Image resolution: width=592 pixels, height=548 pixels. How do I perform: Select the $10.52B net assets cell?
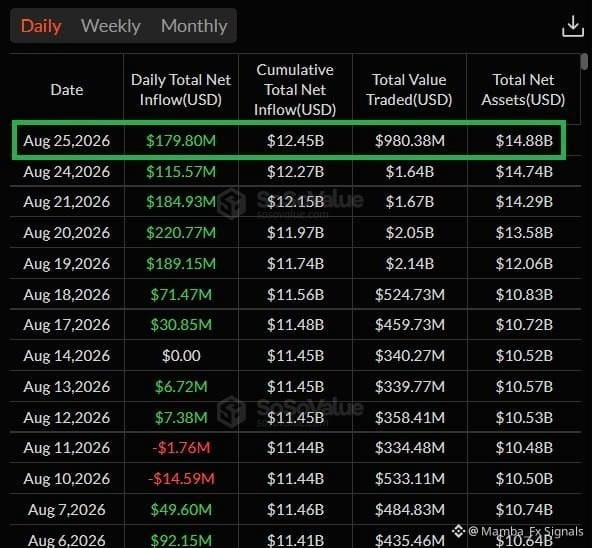524,356
